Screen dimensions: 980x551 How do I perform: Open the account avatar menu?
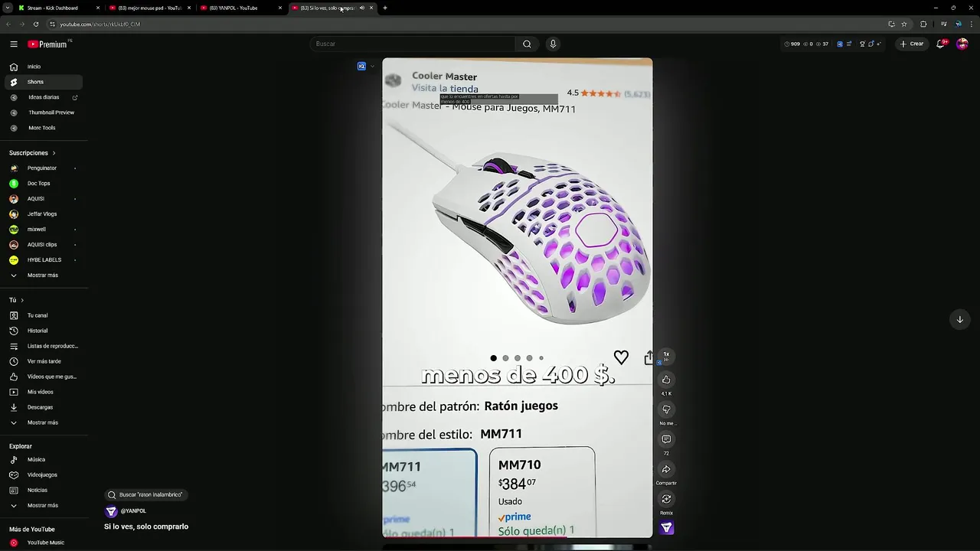pos(962,44)
